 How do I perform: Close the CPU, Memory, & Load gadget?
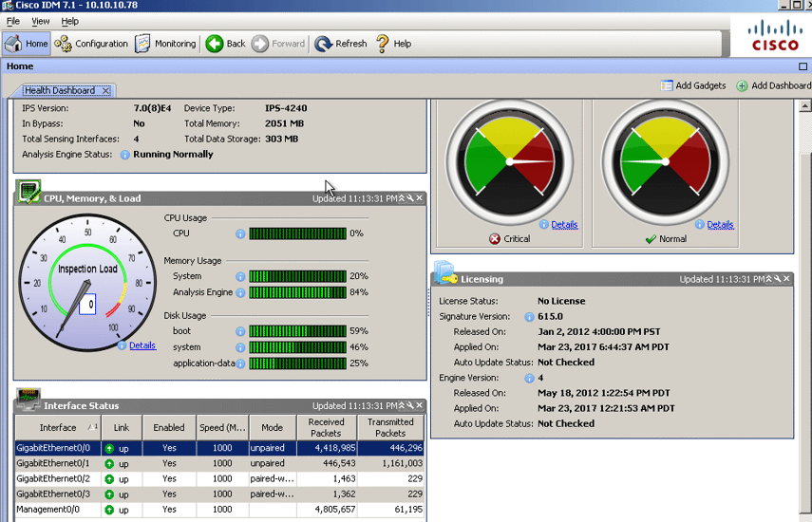point(420,198)
